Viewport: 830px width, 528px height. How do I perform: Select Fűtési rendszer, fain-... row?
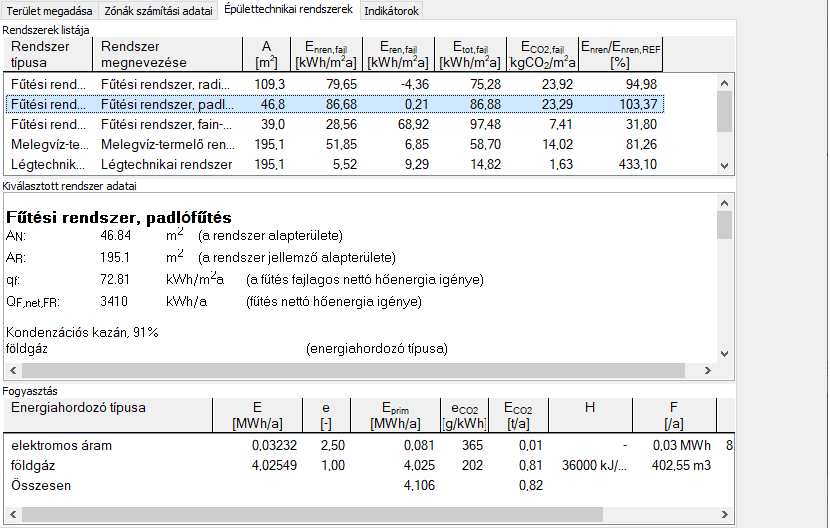tap(334, 124)
